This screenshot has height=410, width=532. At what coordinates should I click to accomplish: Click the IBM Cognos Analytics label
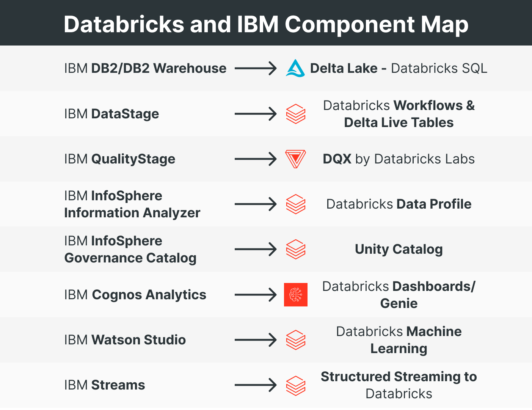[135, 294]
